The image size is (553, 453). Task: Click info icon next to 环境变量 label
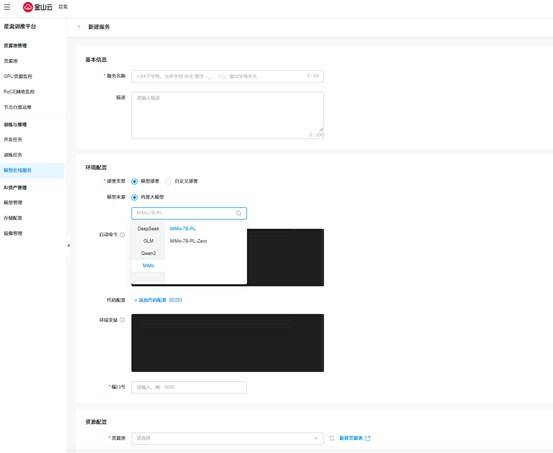click(x=122, y=320)
